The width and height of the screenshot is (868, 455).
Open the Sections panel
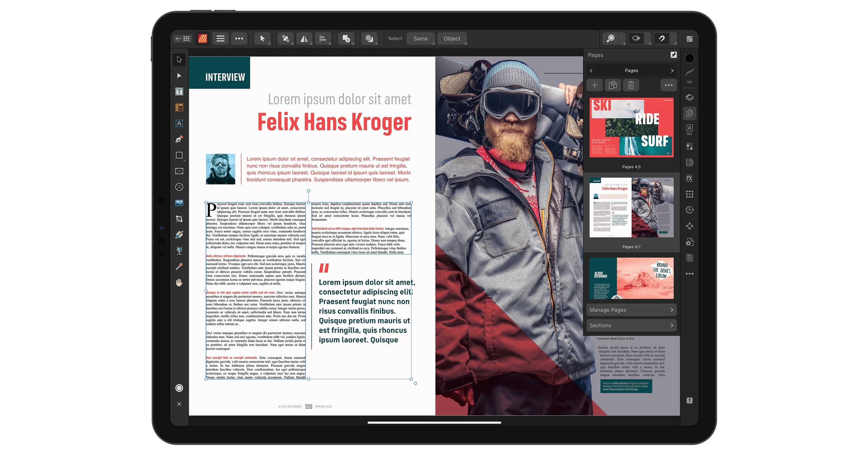(631, 325)
